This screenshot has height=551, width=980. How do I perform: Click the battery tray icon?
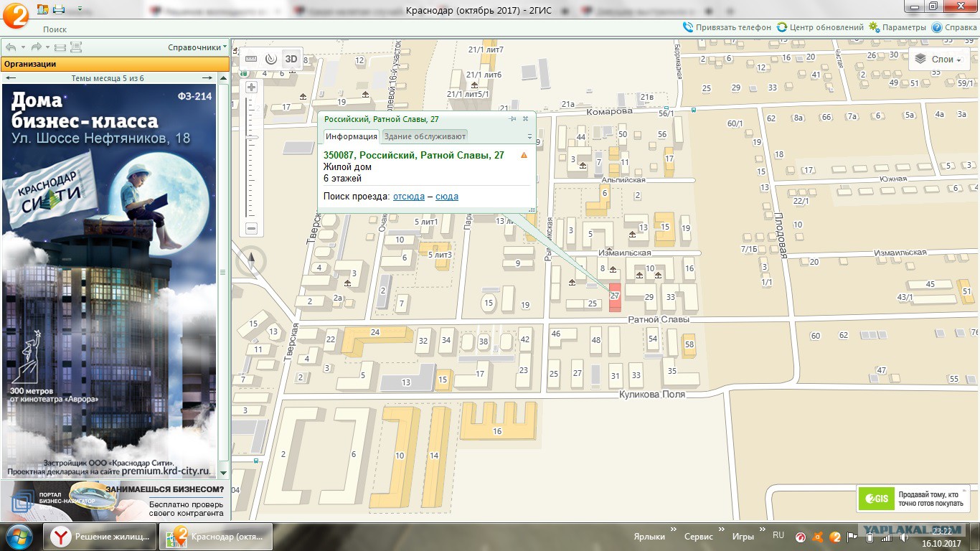[x=870, y=537]
